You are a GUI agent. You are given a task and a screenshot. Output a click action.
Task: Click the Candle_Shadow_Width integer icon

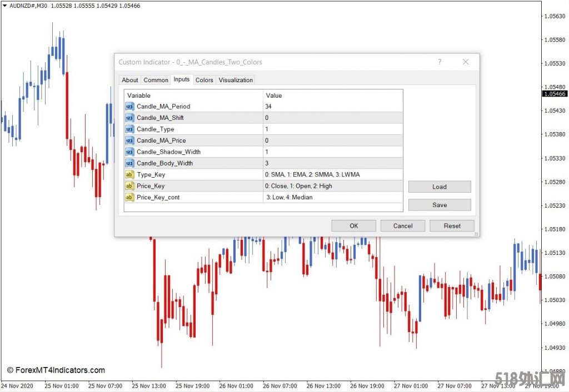(129, 152)
